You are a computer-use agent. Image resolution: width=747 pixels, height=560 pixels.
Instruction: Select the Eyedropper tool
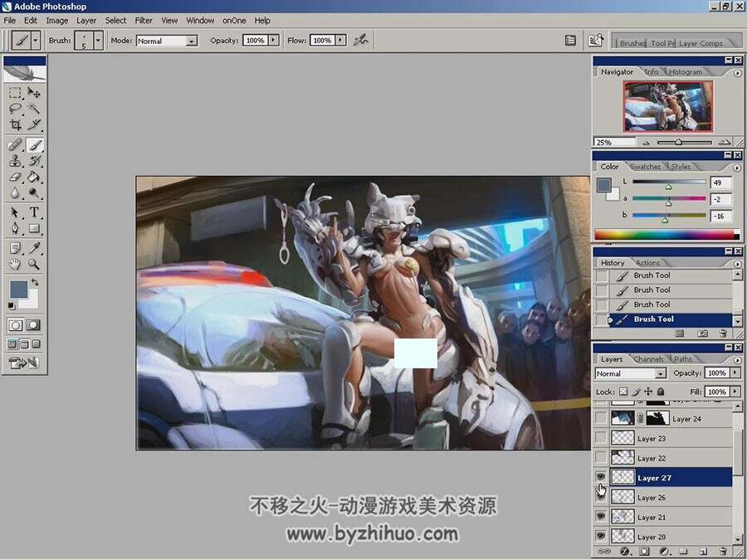33,247
